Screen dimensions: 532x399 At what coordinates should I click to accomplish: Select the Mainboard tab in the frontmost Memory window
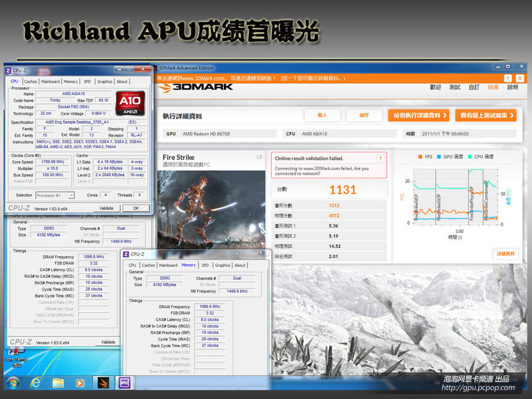coord(168,265)
